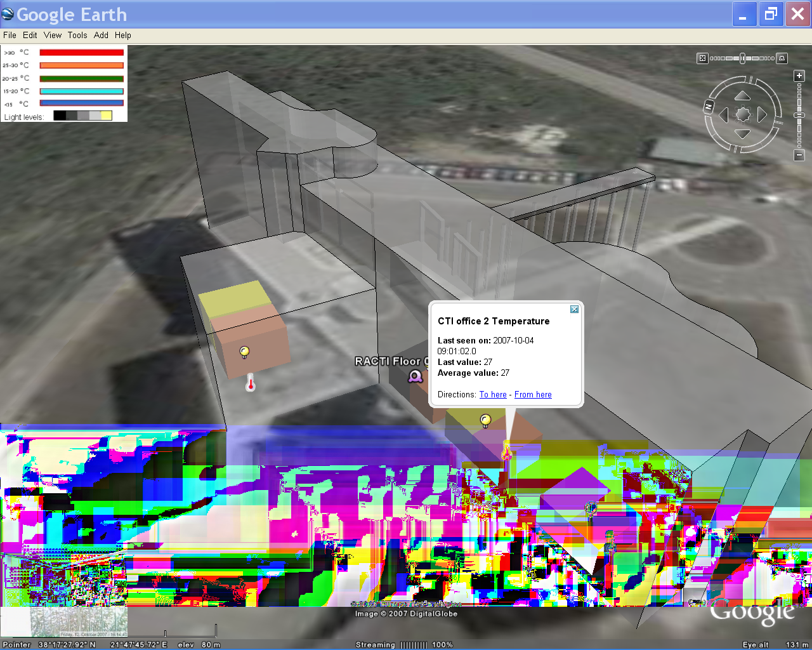The width and height of the screenshot is (812, 650).
Task: Click the left arrow in navigation ring
Action: point(723,115)
